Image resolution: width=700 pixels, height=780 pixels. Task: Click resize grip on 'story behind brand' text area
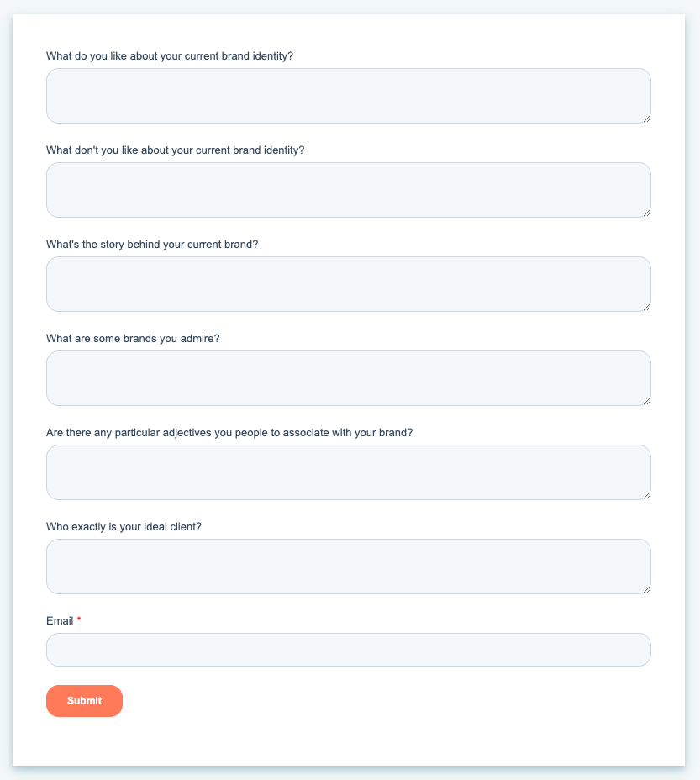click(x=646, y=307)
